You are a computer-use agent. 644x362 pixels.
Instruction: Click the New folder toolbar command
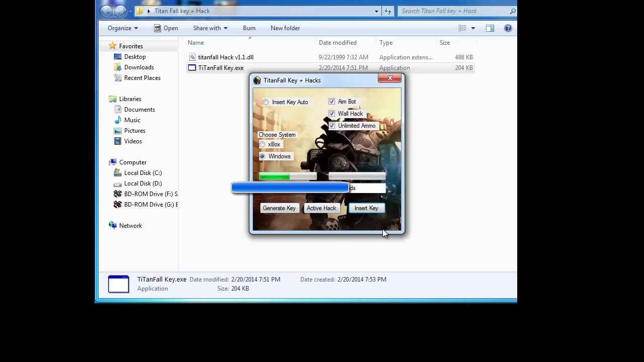[x=285, y=28]
